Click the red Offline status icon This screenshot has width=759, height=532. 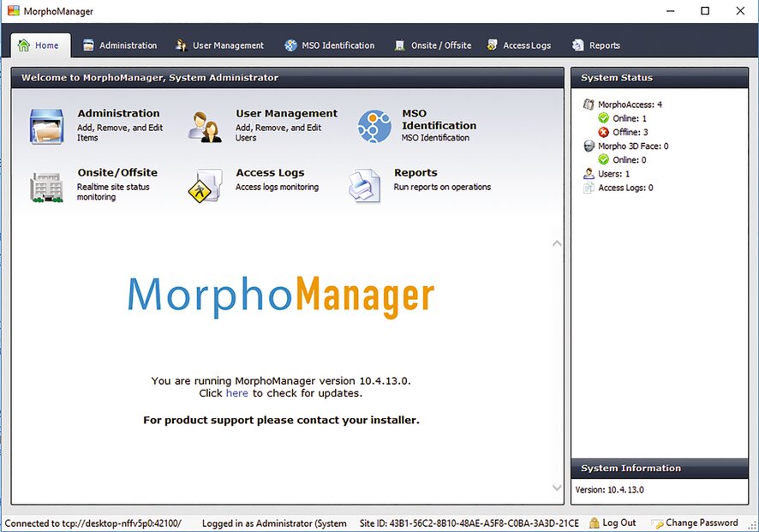(x=603, y=133)
